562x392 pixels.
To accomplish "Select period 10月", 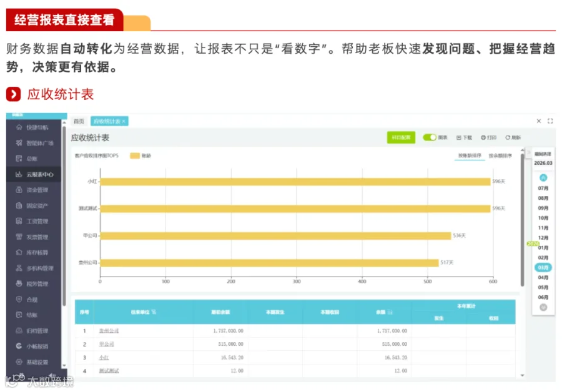I will pos(543,218).
